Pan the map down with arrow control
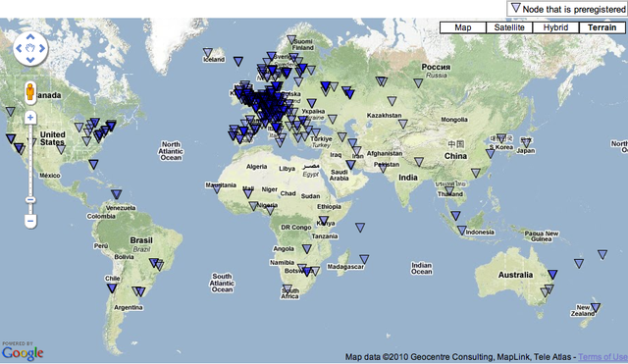This screenshot has width=628, height=364. point(30,60)
